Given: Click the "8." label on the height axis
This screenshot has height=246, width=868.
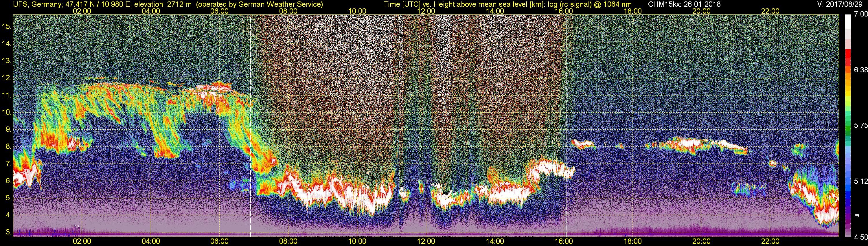Looking at the screenshot, I should click(x=8, y=147).
